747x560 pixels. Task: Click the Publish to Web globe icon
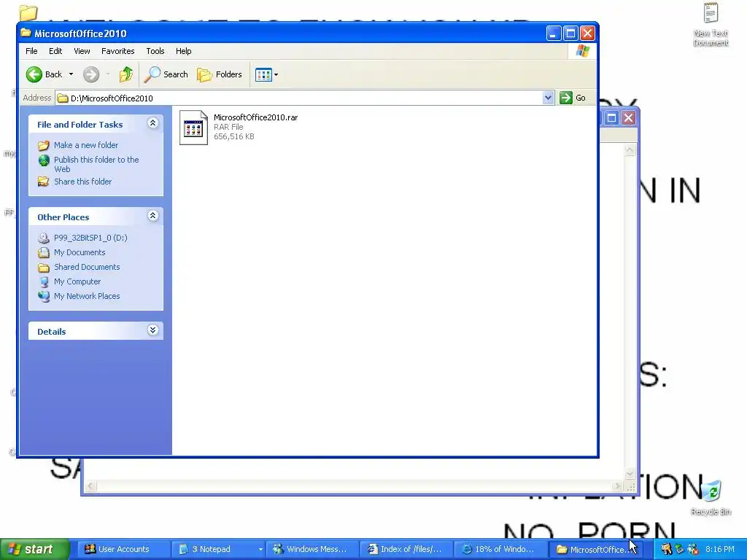[x=44, y=160]
